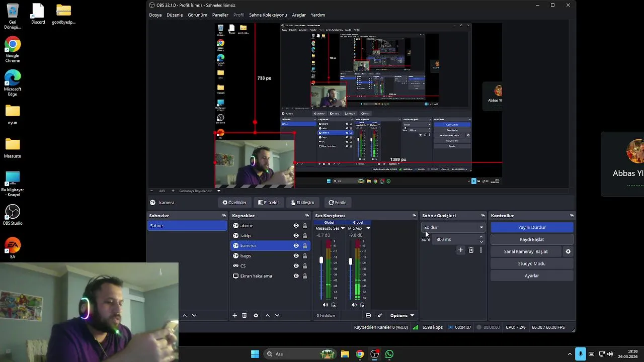Image resolution: width=644 pixels, height=362 pixels.
Task: Unlock the abone source
Action: [305, 226]
